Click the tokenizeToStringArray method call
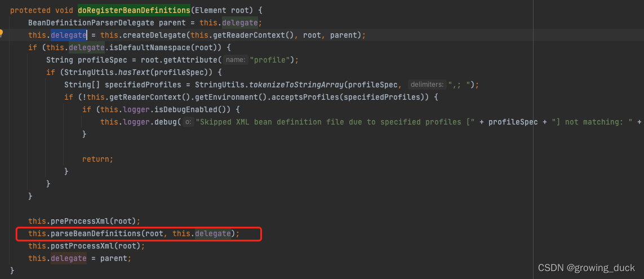Screen dimensions: 644x279 (x=296, y=85)
